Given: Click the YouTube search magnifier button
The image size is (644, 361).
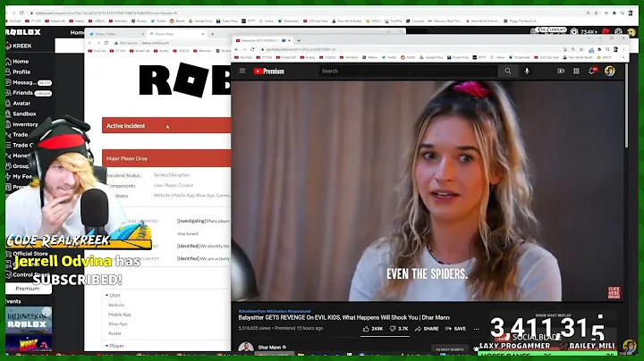Looking at the screenshot, I should tap(508, 71).
